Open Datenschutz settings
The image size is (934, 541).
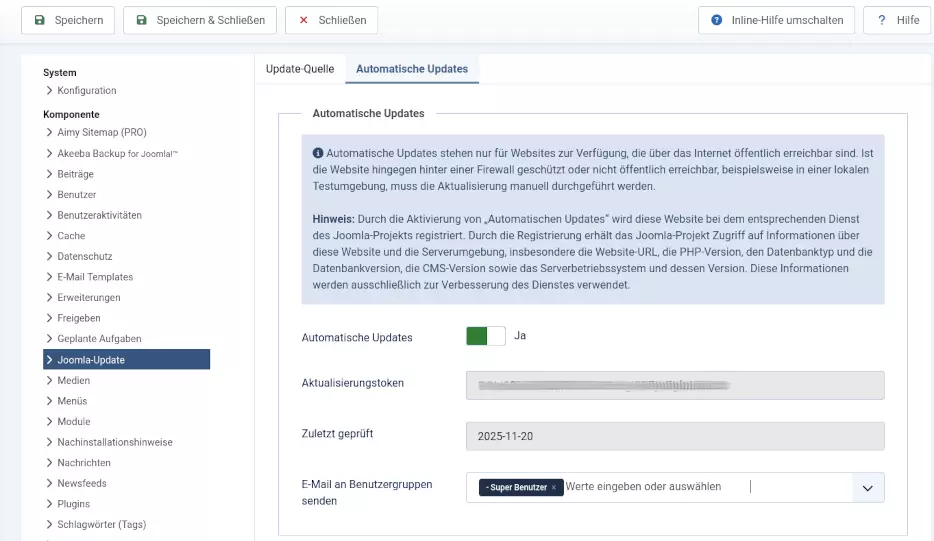85,256
